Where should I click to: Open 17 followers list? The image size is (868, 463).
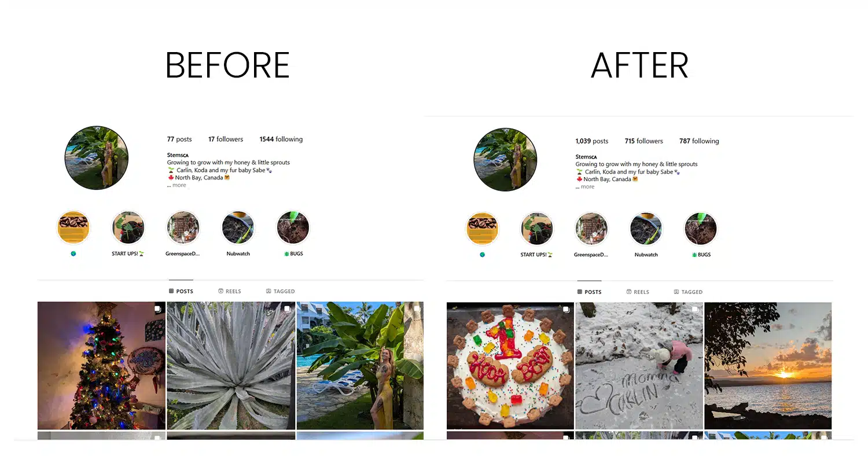coord(226,139)
